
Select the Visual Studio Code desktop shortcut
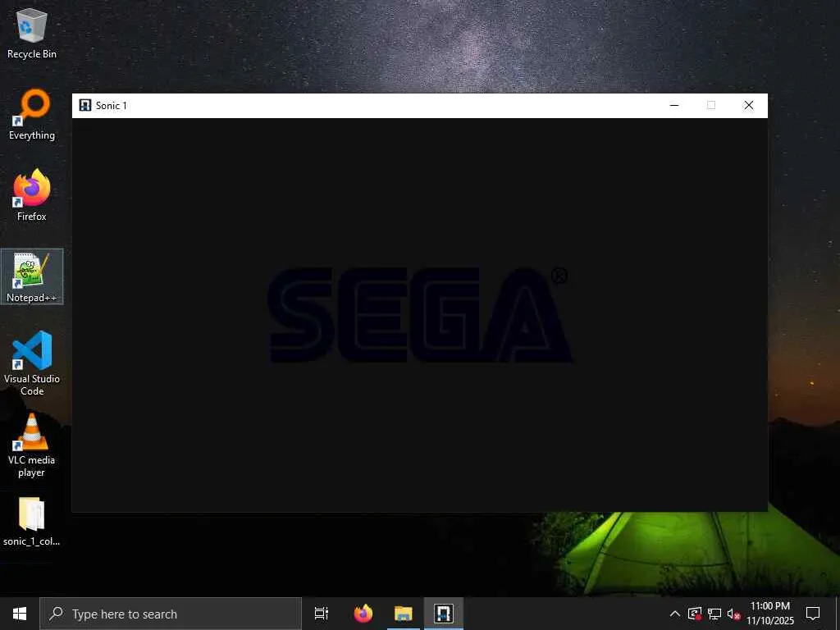[32, 363]
